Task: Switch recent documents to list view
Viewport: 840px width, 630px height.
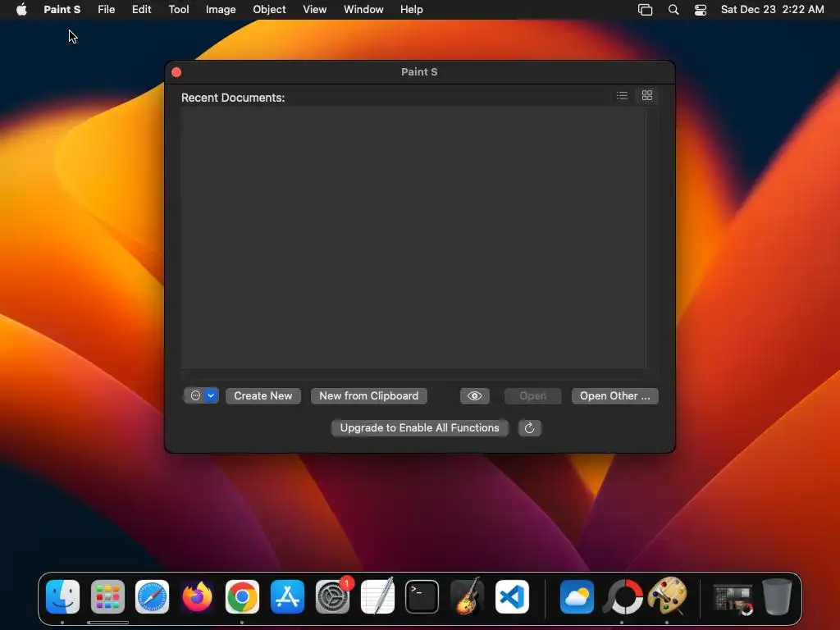Action: 622,95
